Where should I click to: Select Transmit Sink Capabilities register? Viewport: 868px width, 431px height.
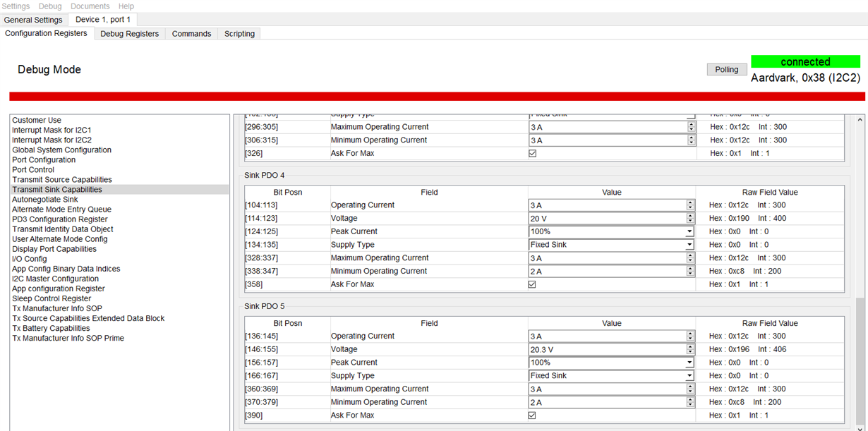pos(57,189)
